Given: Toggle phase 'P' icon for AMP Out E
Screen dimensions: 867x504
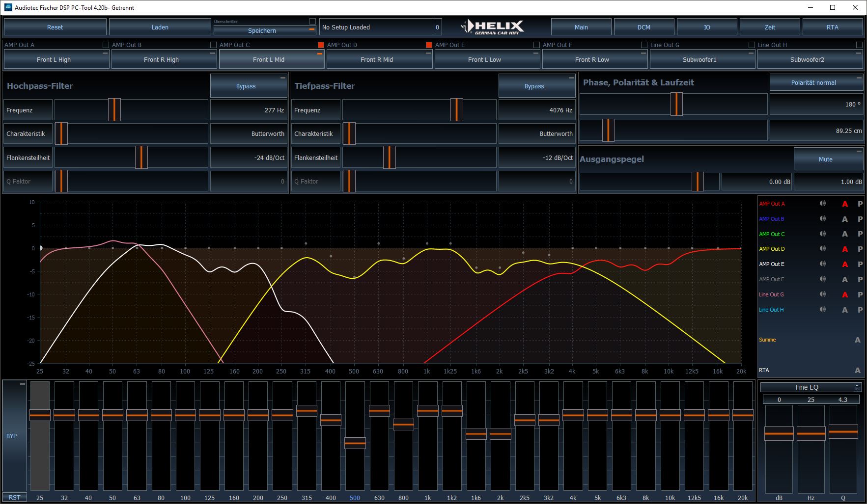Looking at the screenshot, I should [860, 265].
